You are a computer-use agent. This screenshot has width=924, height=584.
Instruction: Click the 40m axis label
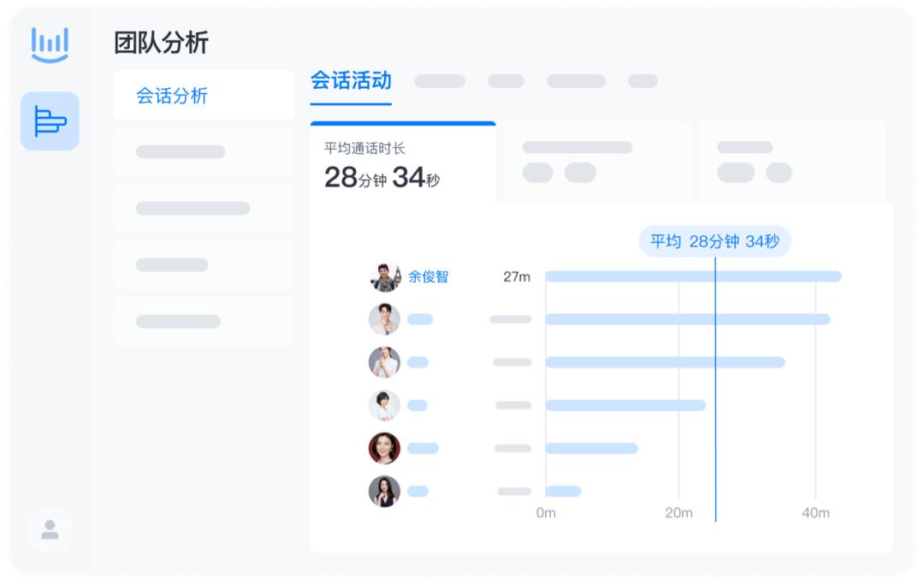[x=815, y=513]
